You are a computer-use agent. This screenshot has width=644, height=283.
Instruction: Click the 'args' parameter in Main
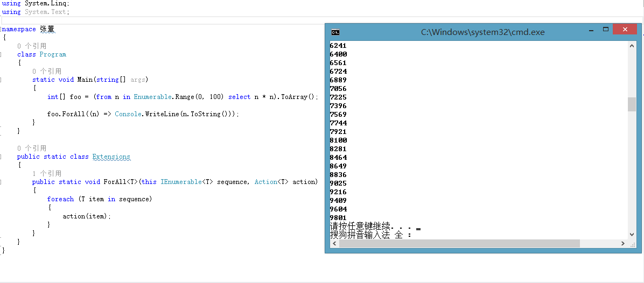coord(138,80)
